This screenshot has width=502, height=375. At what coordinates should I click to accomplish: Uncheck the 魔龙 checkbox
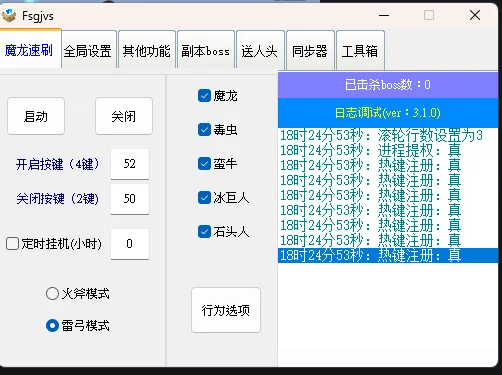coord(204,96)
